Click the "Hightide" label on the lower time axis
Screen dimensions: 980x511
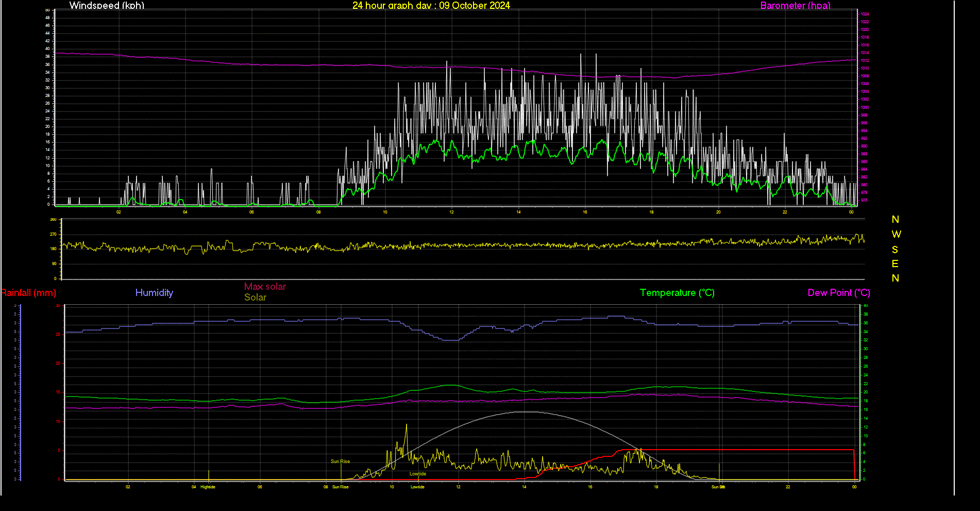[x=208, y=487]
